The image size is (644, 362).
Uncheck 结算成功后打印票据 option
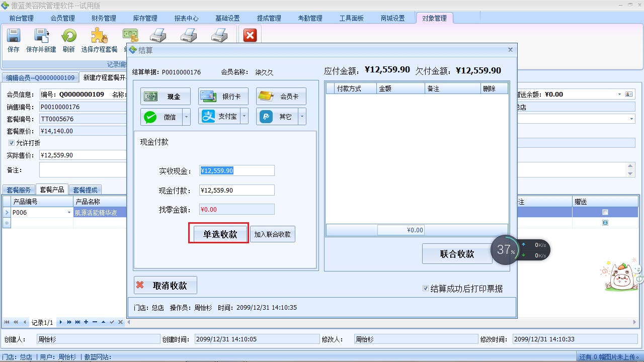(426, 288)
